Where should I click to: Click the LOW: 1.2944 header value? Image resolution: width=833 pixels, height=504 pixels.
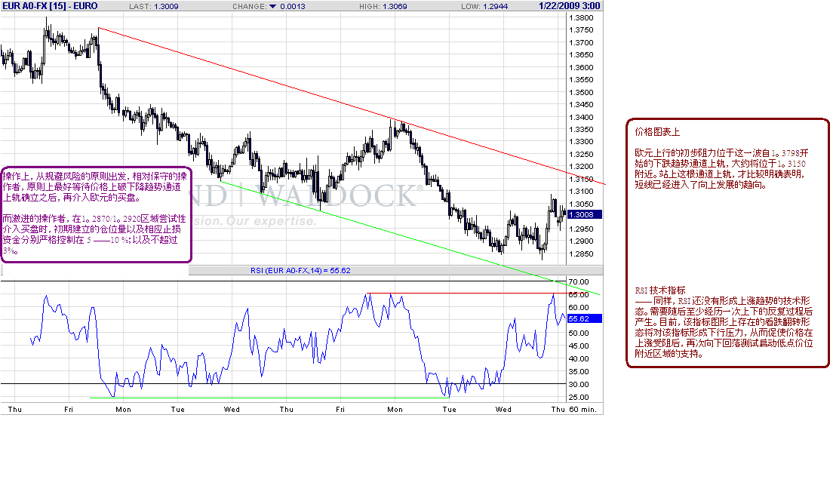484,6
